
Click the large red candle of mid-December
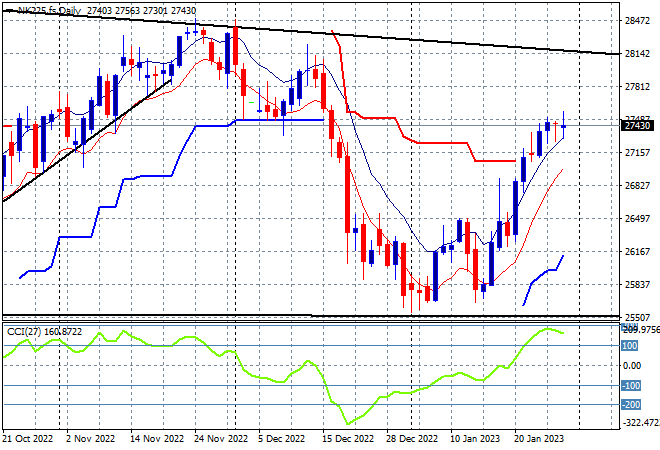click(x=348, y=194)
